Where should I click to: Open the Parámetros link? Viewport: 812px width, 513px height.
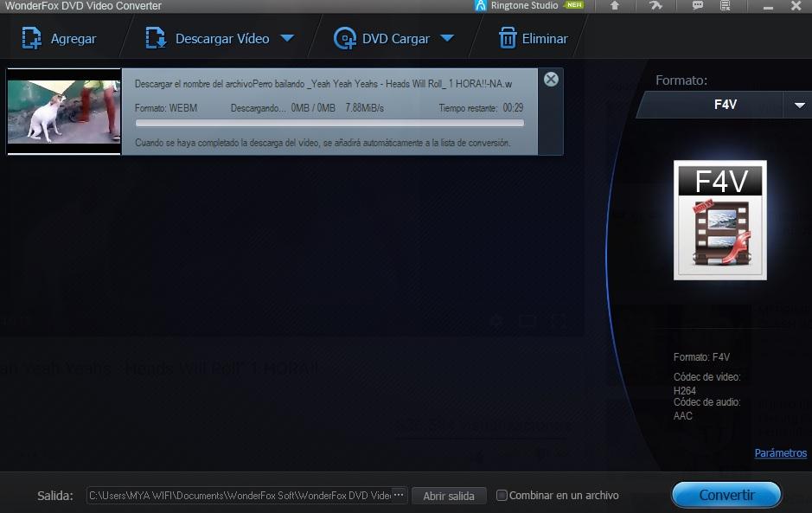pyautogui.click(x=780, y=453)
